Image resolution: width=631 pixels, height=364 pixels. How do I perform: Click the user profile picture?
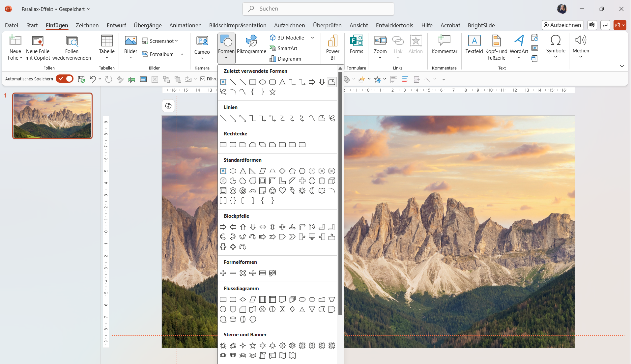562,9
